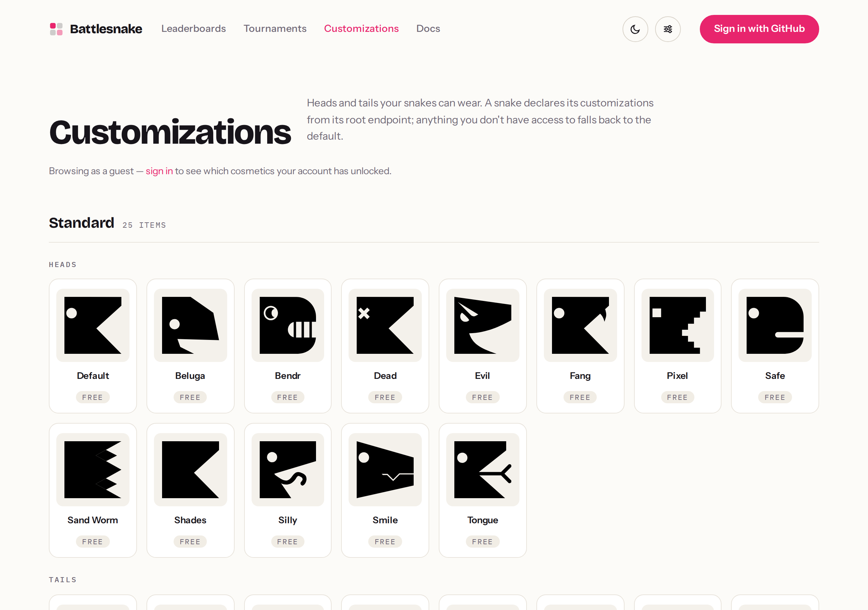The image size is (868, 610).
Task: Click the Battlesnake wordmark
Action: click(106, 29)
